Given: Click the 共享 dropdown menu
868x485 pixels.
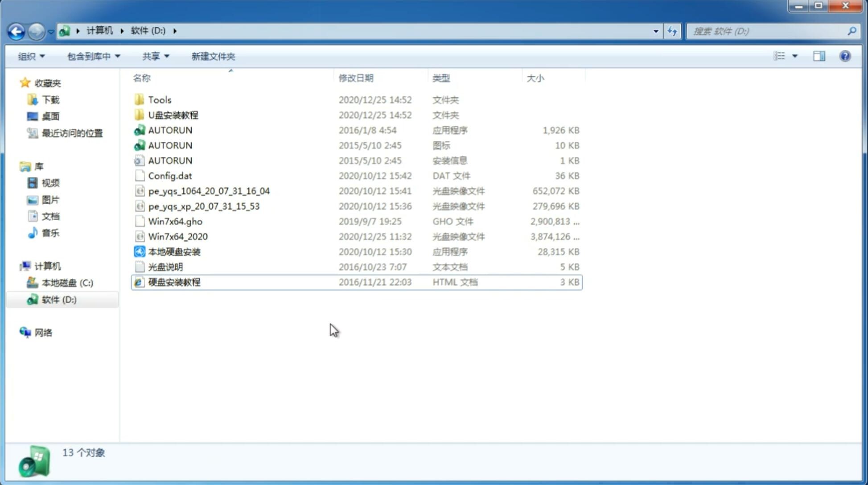Looking at the screenshot, I should tap(152, 55).
